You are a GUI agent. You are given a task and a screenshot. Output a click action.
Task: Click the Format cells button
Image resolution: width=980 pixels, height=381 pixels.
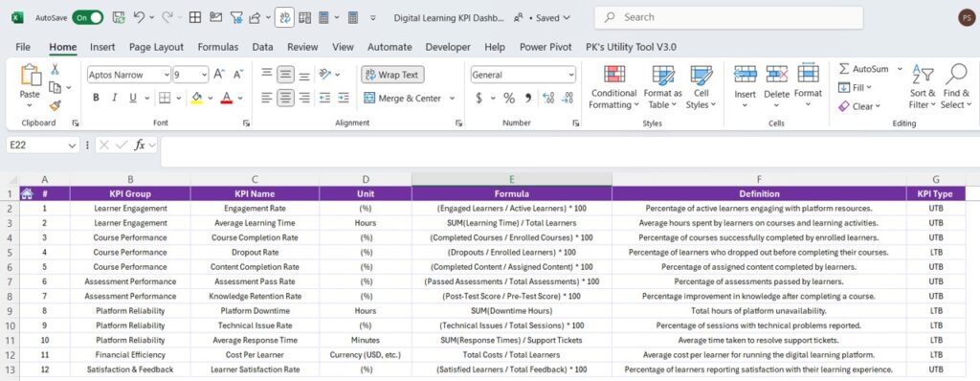point(808,86)
